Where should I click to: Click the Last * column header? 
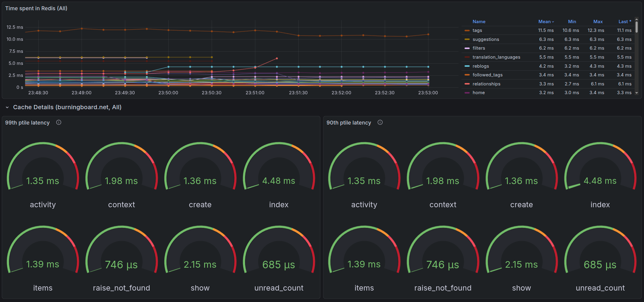[x=624, y=22]
